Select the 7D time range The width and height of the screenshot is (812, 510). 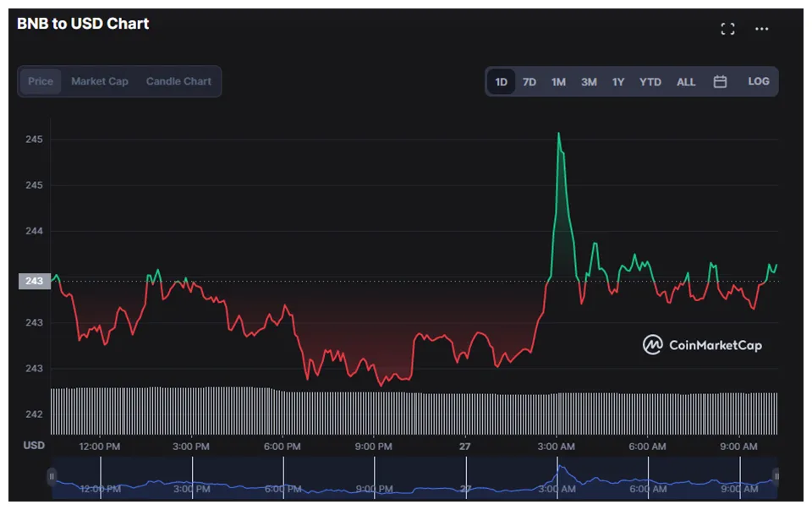[529, 81]
